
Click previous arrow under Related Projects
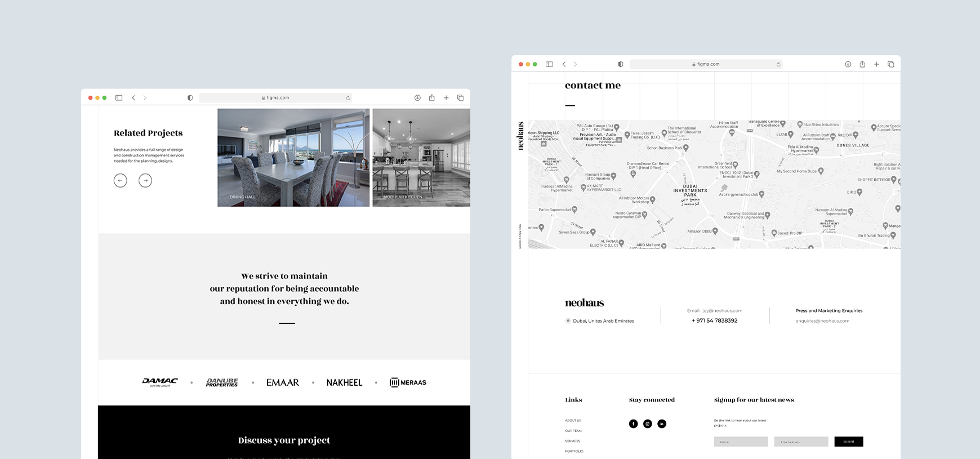pos(120,180)
